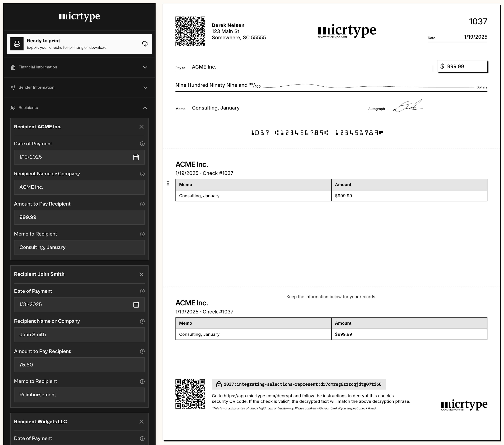Click the recipient name field containing John Smith
Image resolution: width=504 pixels, height=445 pixels.
79,335
